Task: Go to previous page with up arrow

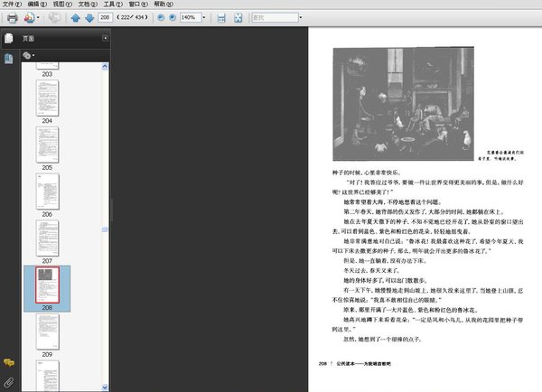Action: pos(76,17)
